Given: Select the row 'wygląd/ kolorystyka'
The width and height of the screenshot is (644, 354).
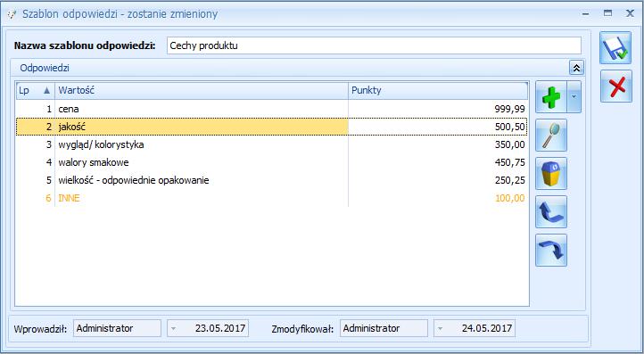Looking at the screenshot, I should (271, 144).
